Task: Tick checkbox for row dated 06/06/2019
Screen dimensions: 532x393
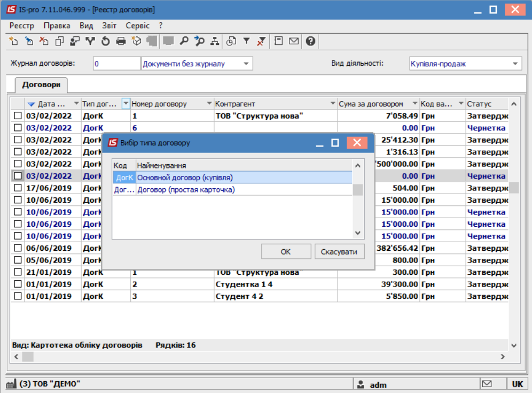Action: point(18,248)
